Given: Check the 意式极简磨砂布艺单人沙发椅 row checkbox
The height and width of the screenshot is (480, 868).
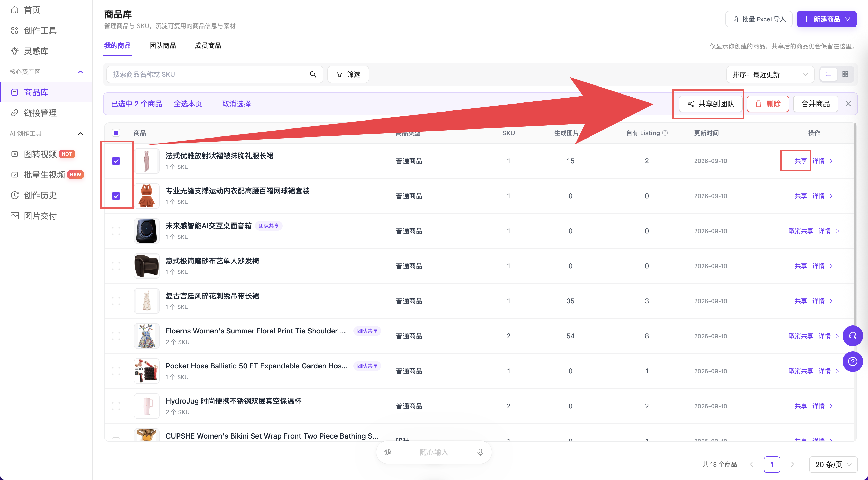Looking at the screenshot, I should click(116, 266).
